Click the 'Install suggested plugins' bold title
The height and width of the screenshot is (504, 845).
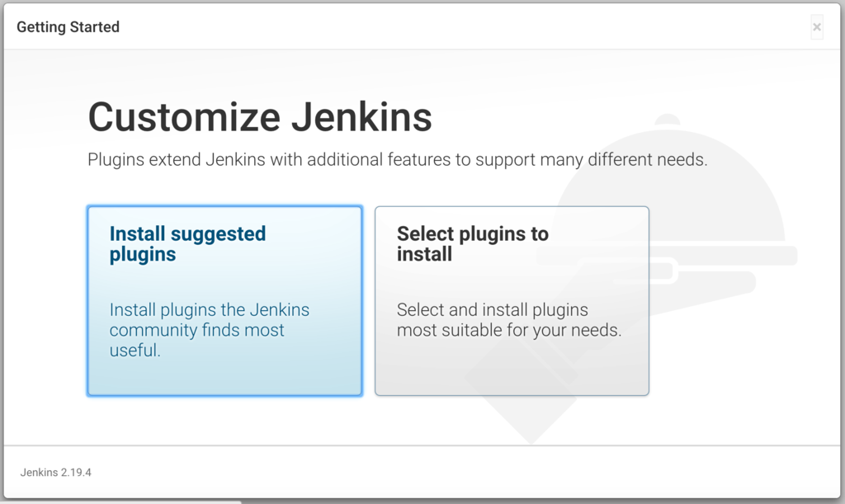click(x=187, y=244)
